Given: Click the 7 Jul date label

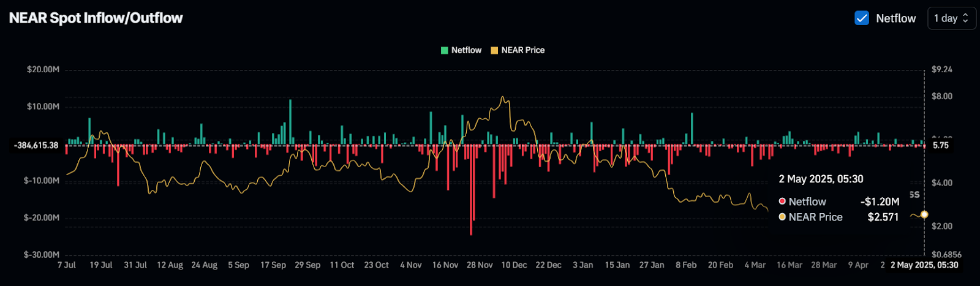Looking at the screenshot, I should click(67, 265).
